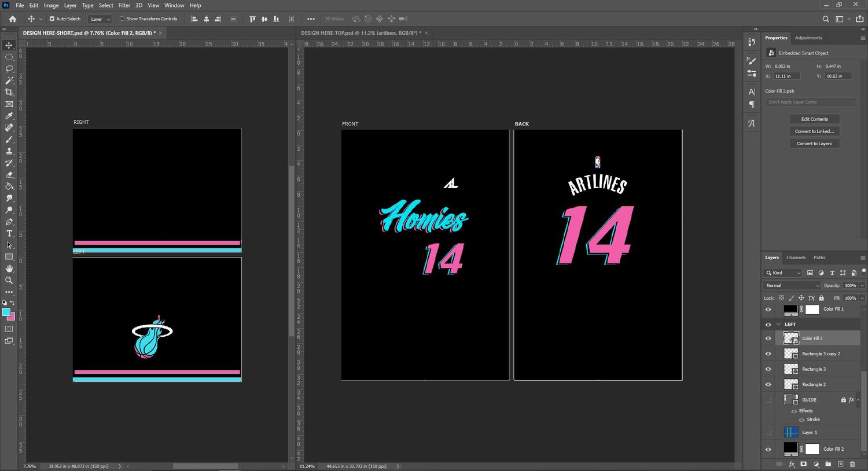The image size is (868, 471).
Task: Select the Zoom tool in the toolbox
Action: tap(9, 280)
